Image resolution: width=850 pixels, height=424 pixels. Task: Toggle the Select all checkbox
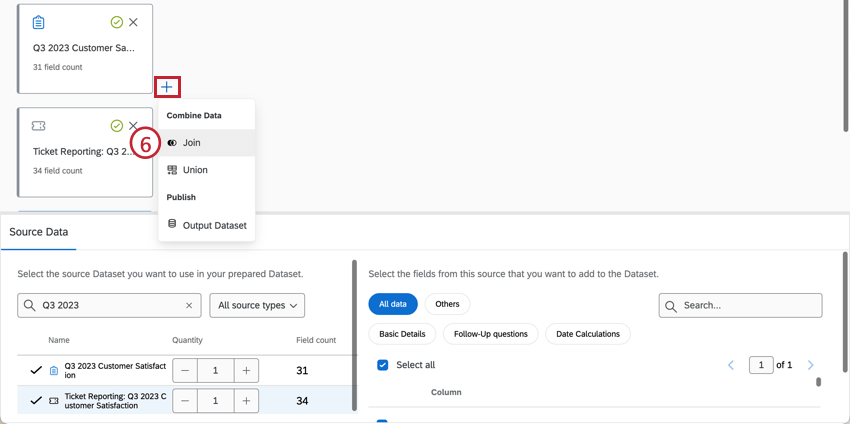tap(383, 365)
